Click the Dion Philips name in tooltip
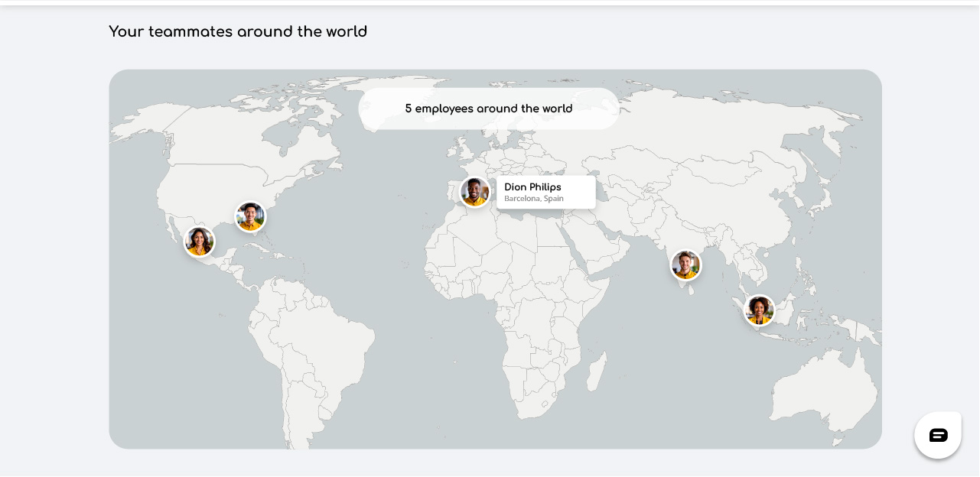Viewport: 980px width, 477px height. point(532,187)
